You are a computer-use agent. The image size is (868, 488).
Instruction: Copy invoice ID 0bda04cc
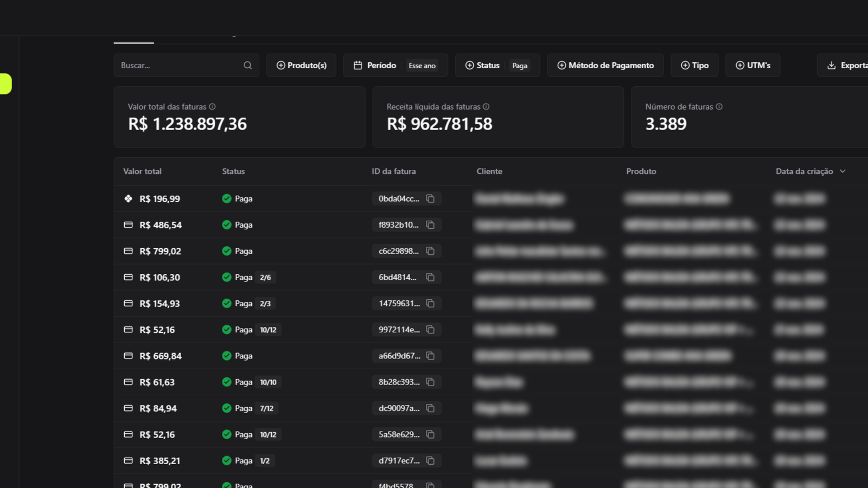(x=430, y=199)
